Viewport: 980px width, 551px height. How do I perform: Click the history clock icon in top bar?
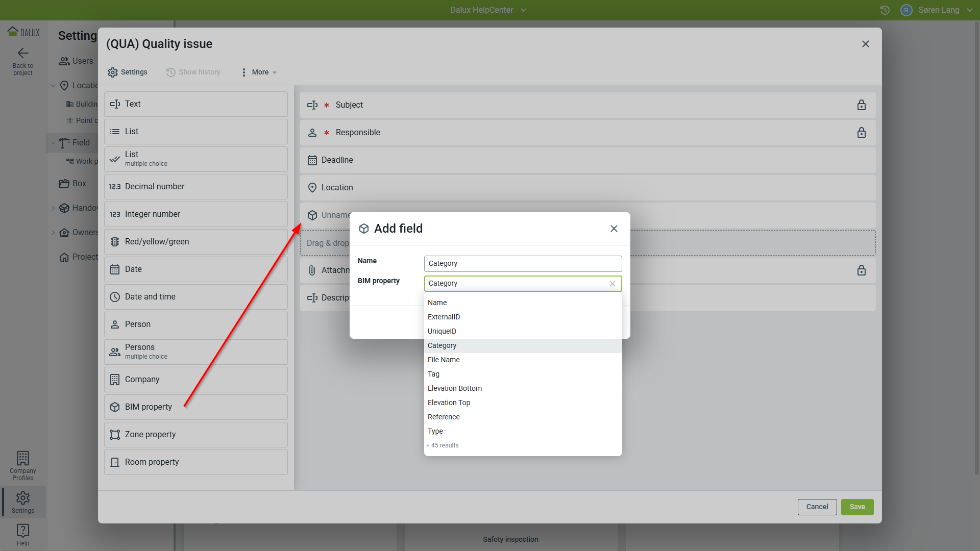tap(885, 10)
